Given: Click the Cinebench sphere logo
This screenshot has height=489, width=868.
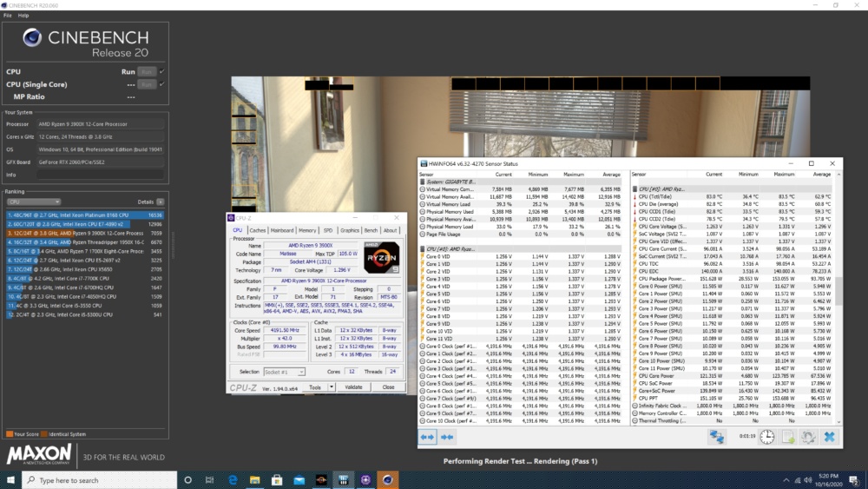Looking at the screenshot, I should (x=32, y=37).
